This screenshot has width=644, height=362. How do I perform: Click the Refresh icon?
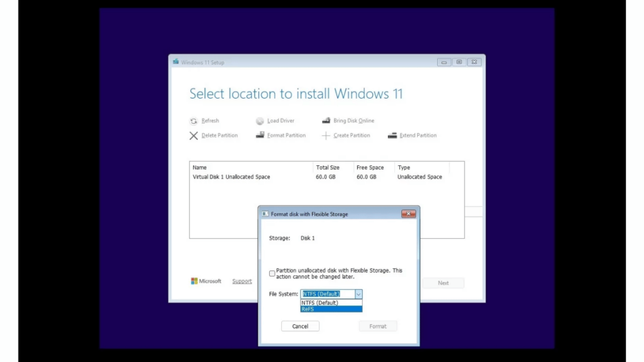195,121
